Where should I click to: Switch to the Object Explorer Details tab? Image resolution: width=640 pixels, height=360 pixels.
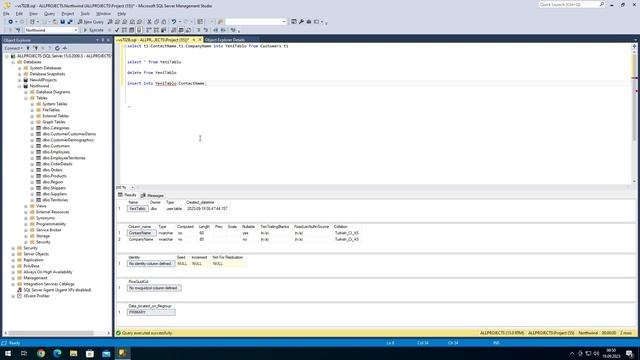(225, 40)
